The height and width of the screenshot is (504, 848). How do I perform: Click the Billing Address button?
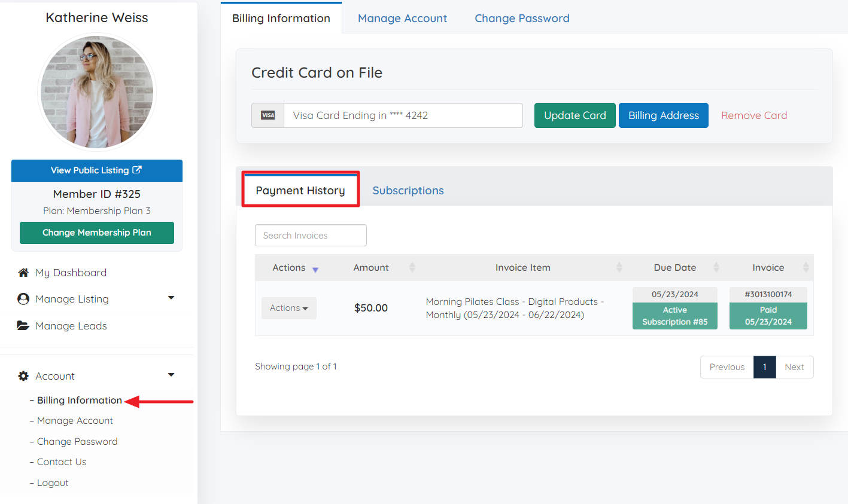coord(664,115)
